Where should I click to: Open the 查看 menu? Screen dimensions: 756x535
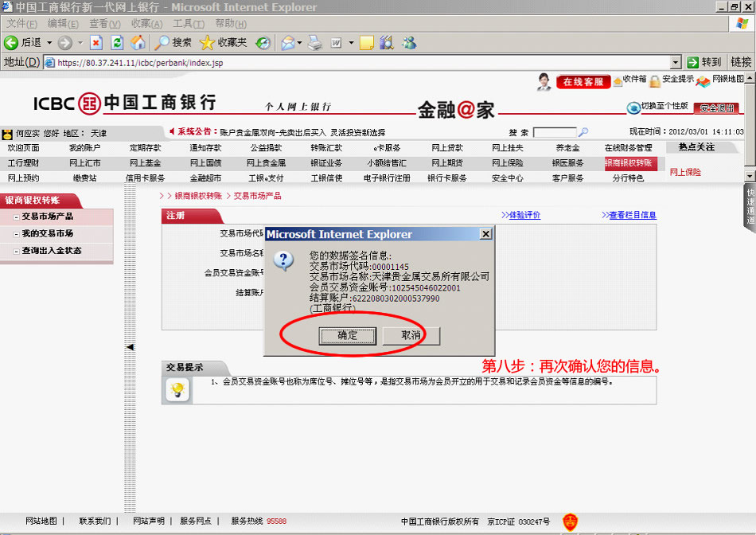tap(104, 24)
